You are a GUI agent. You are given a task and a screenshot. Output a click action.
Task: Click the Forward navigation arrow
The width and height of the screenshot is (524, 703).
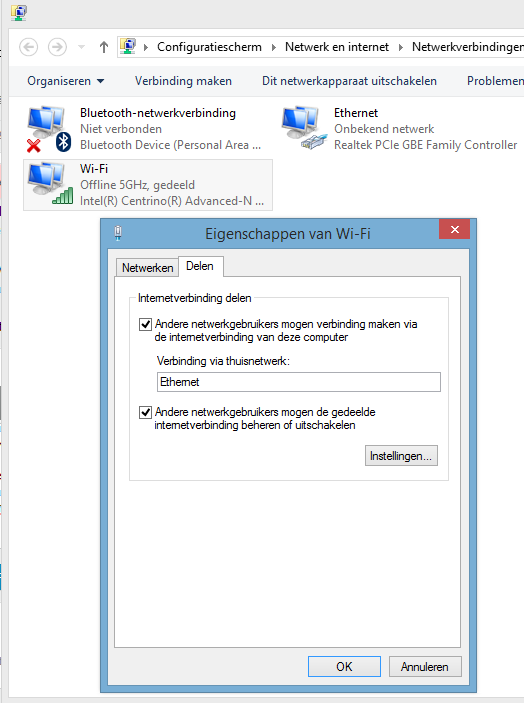point(57,47)
